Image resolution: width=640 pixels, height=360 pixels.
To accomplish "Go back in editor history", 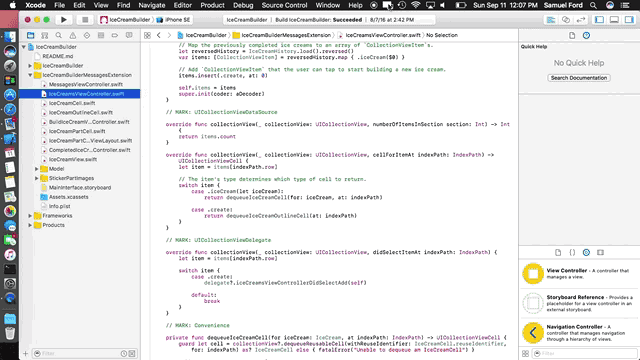I will click(159, 36).
